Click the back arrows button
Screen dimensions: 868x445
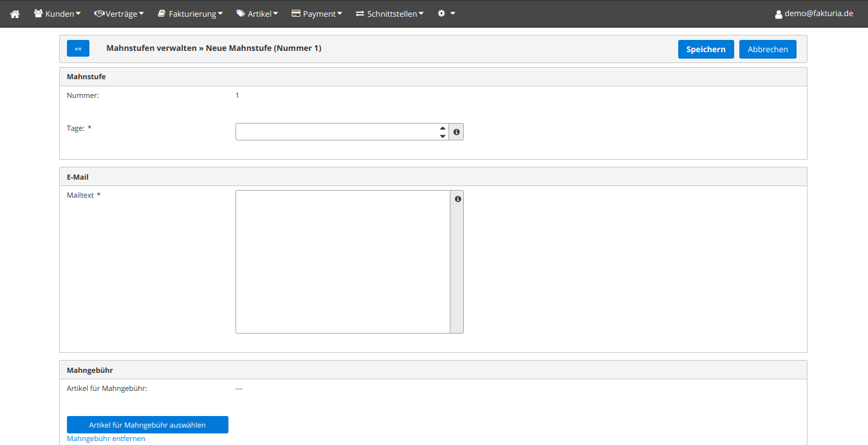[x=78, y=49]
